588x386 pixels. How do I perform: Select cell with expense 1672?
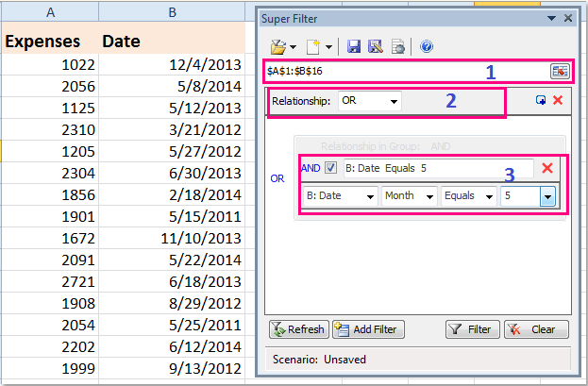click(50, 238)
